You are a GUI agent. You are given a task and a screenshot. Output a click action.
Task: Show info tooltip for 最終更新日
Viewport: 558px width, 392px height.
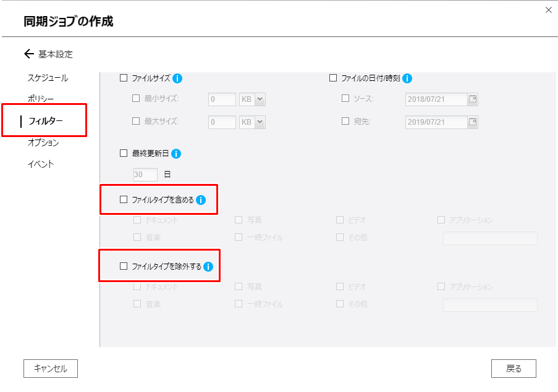click(x=175, y=154)
